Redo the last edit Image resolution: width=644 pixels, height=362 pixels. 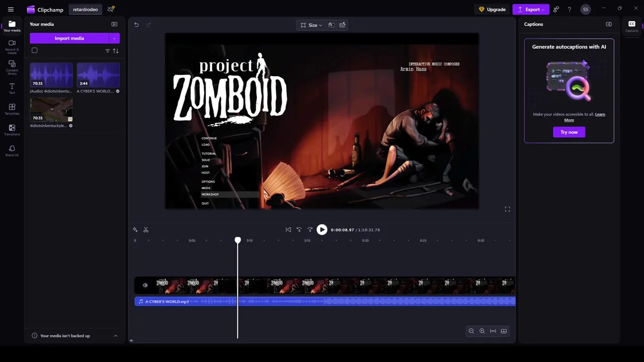[x=148, y=25]
